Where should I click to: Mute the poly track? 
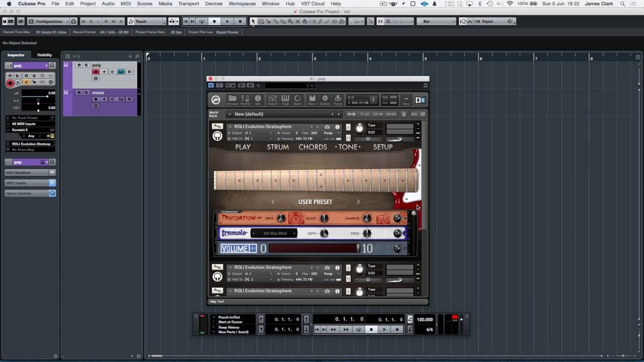[79, 65]
